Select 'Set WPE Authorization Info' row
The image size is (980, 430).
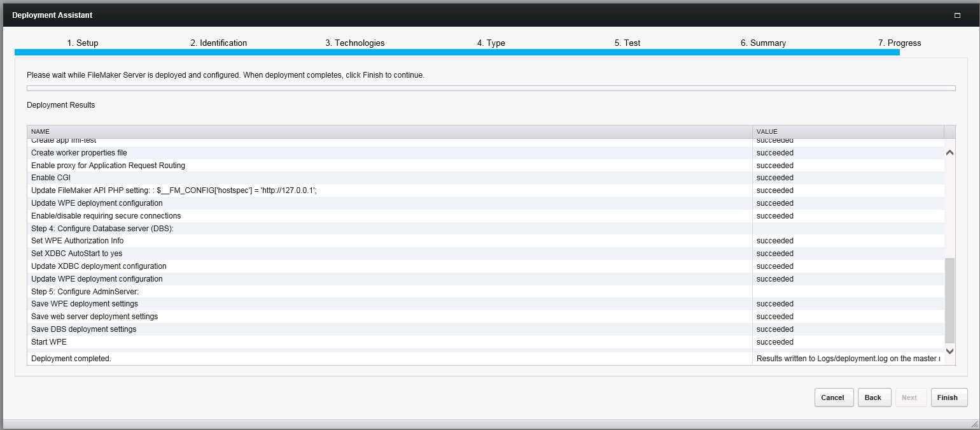[x=486, y=241]
